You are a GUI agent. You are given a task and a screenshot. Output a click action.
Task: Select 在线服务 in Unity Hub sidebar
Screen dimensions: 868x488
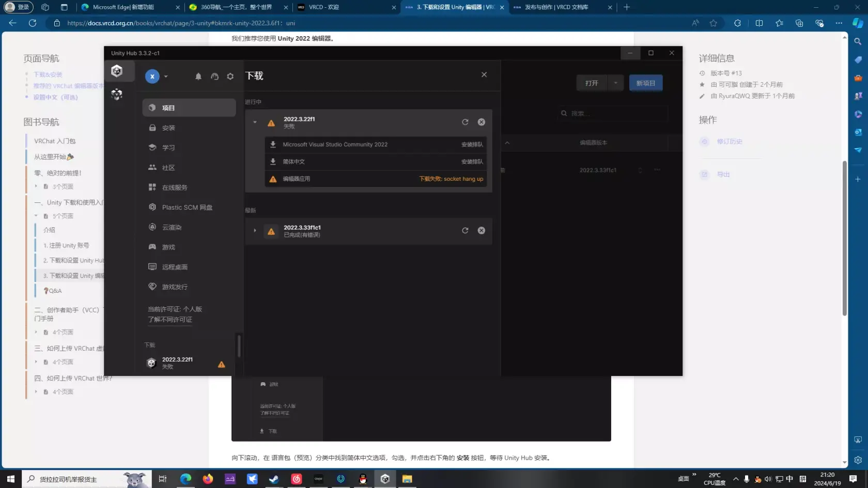[x=189, y=187]
